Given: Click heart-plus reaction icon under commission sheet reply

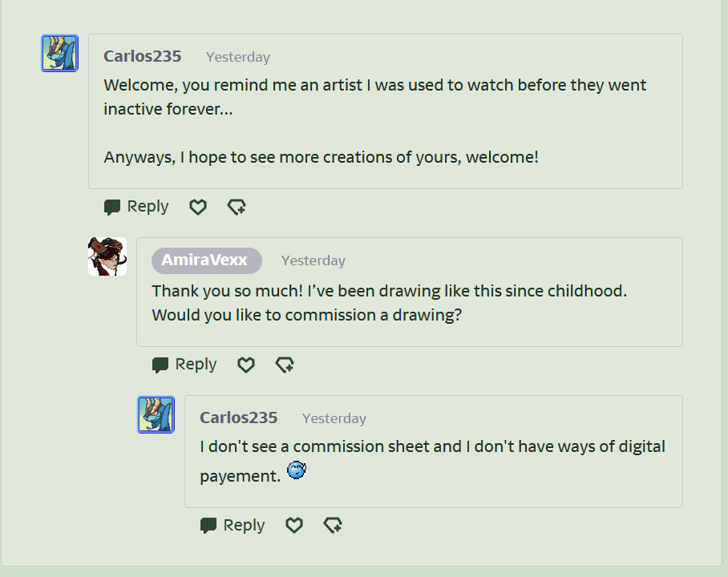Looking at the screenshot, I should tap(333, 525).
